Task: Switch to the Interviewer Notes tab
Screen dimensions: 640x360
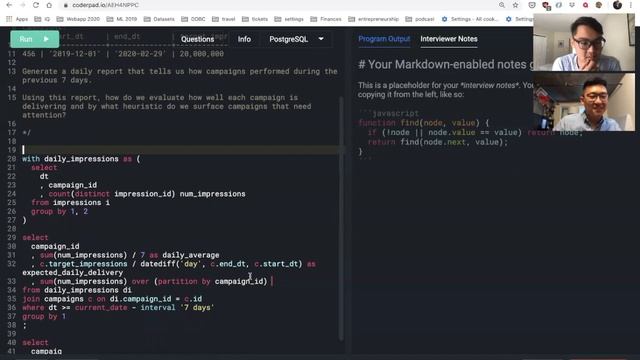Action: point(449,39)
